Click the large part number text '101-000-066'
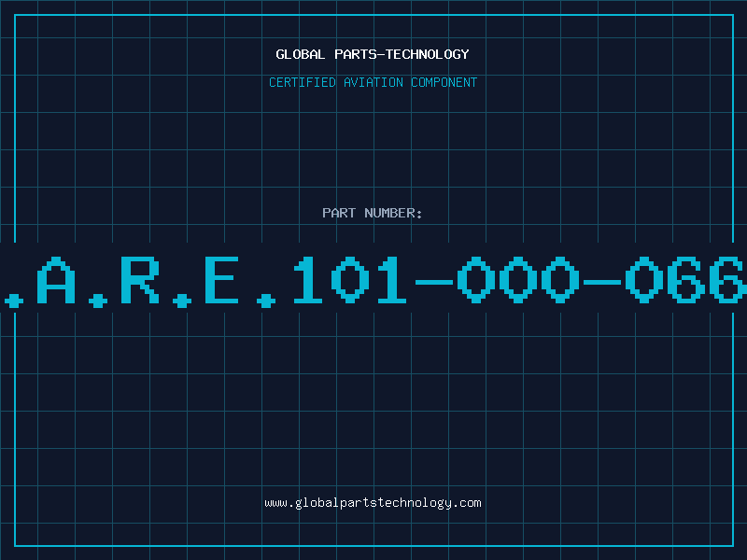747x560 pixels. pyautogui.click(x=520, y=279)
